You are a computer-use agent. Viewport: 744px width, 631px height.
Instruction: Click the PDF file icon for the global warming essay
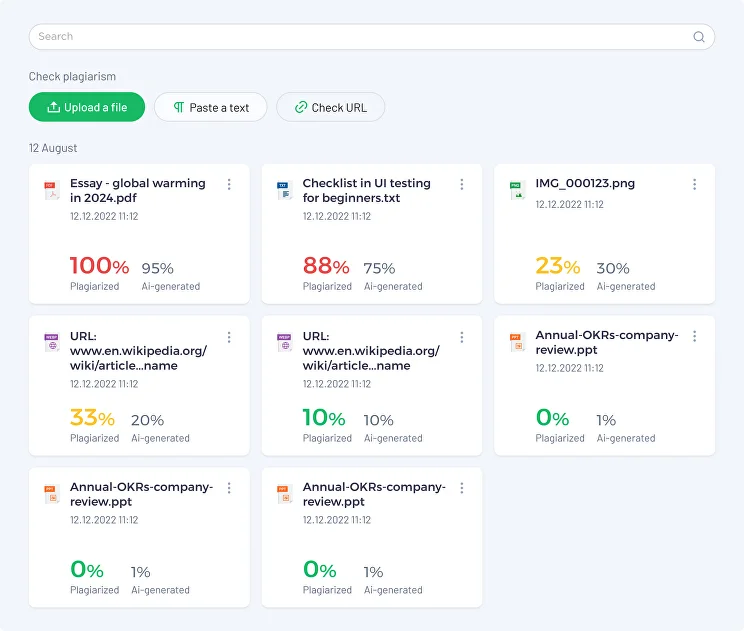[x=51, y=191]
